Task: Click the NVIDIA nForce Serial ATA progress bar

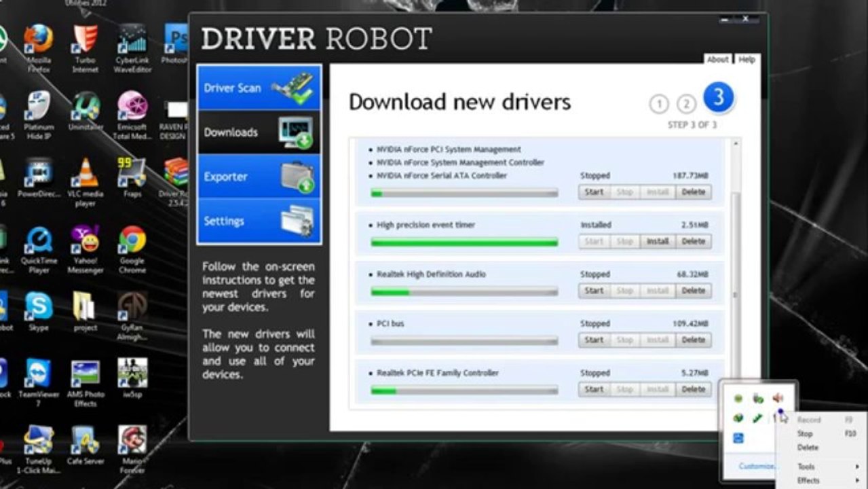Action: (464, 193)
